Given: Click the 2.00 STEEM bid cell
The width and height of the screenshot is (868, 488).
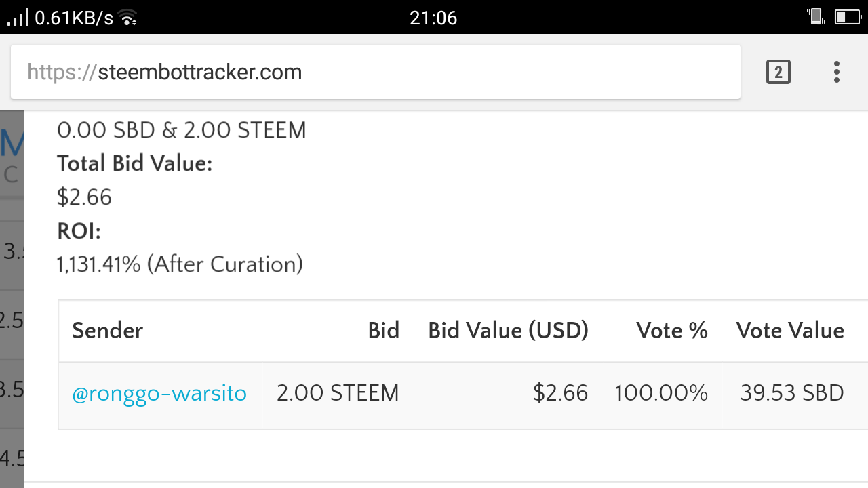Looking at the screenshot, I should (x=338, y=393).
